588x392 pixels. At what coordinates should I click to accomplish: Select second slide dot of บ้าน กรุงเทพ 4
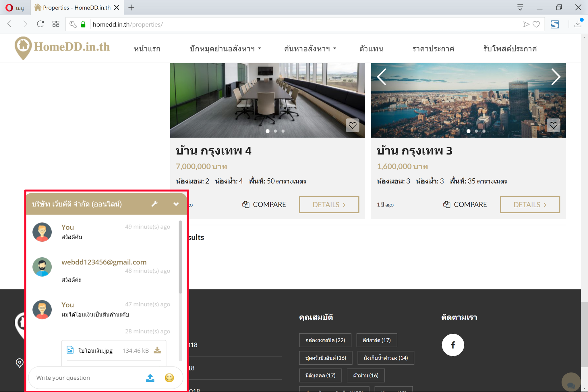[x=275, y=131]
